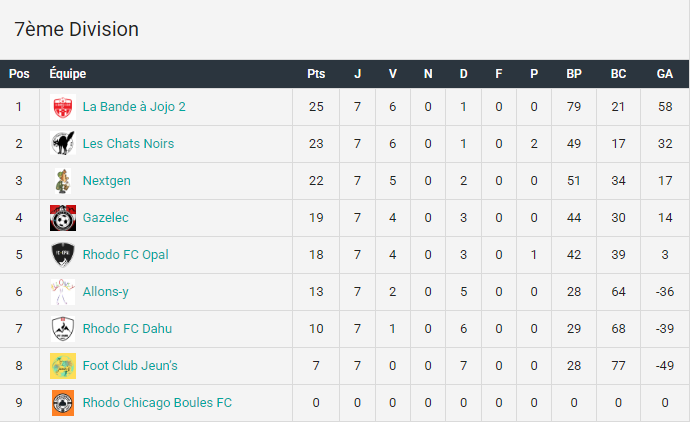Follow the Allons-y team link
This screenshot has height=429, width=692.
coord(106,292)
